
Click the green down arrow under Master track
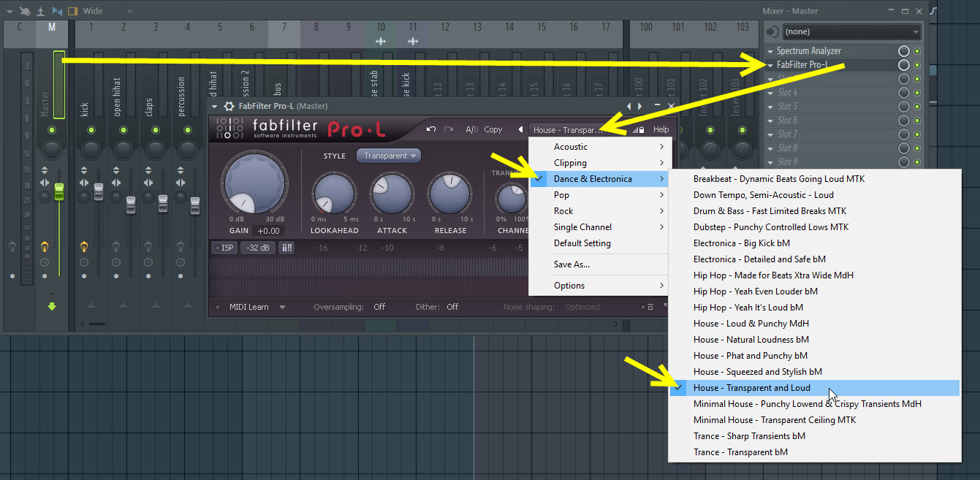pos(51,306)
